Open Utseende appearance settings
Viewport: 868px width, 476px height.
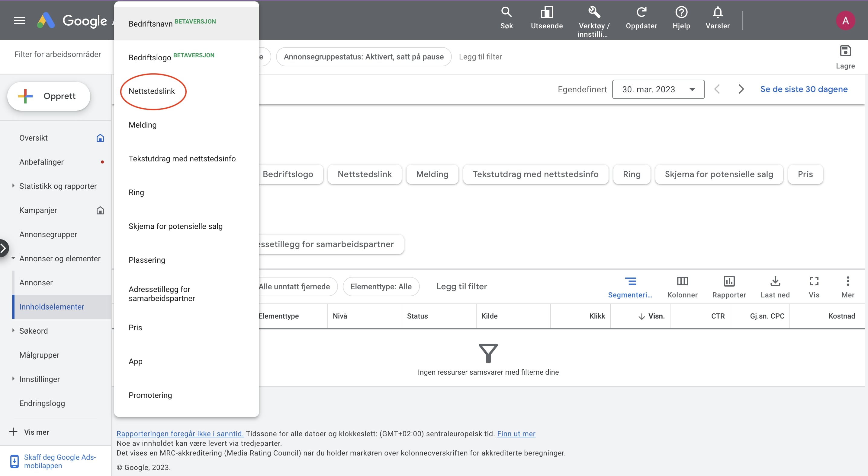click(547, 12)
